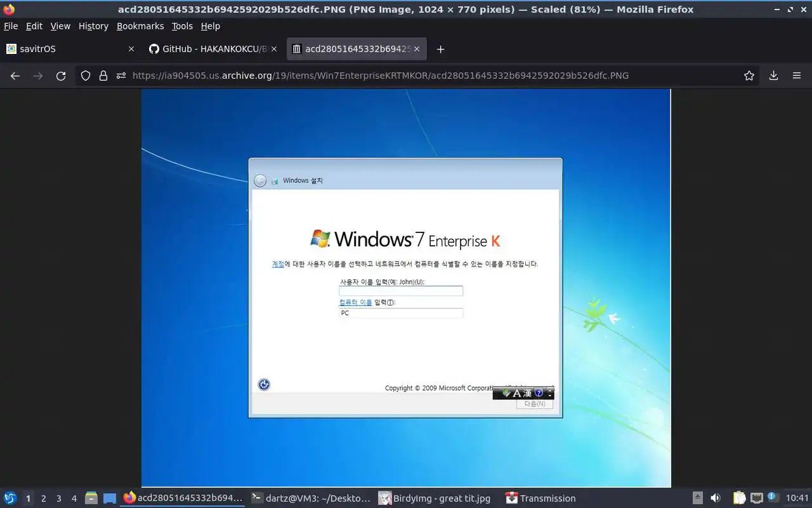Open the network status tray icon
The width and height of the screenshot is (812, 508).
click(x=756, y=498)
